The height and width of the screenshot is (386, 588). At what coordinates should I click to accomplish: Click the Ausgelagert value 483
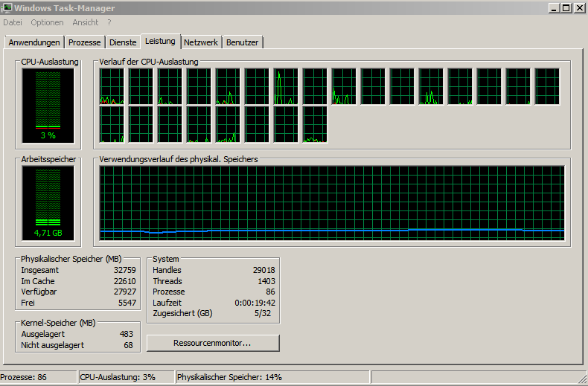(x=127, y=334)
